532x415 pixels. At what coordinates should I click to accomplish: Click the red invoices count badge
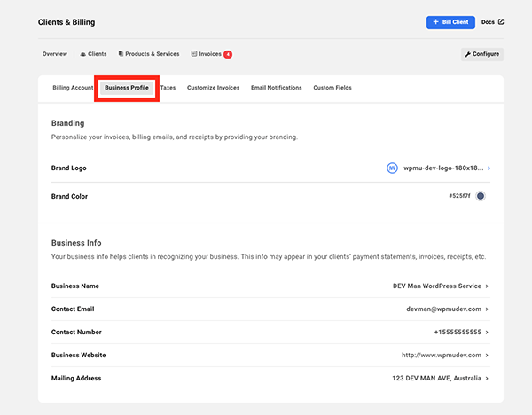click(x=228, y=54)
